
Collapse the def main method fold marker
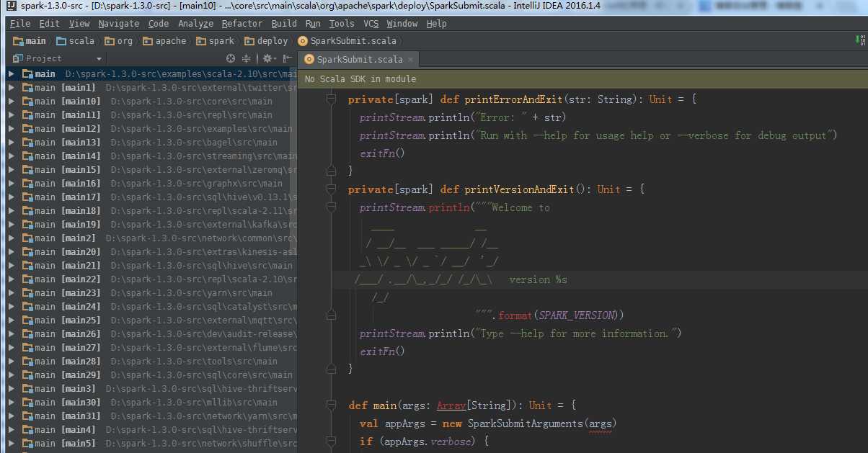pyautogui.click(x=332, y=405)
